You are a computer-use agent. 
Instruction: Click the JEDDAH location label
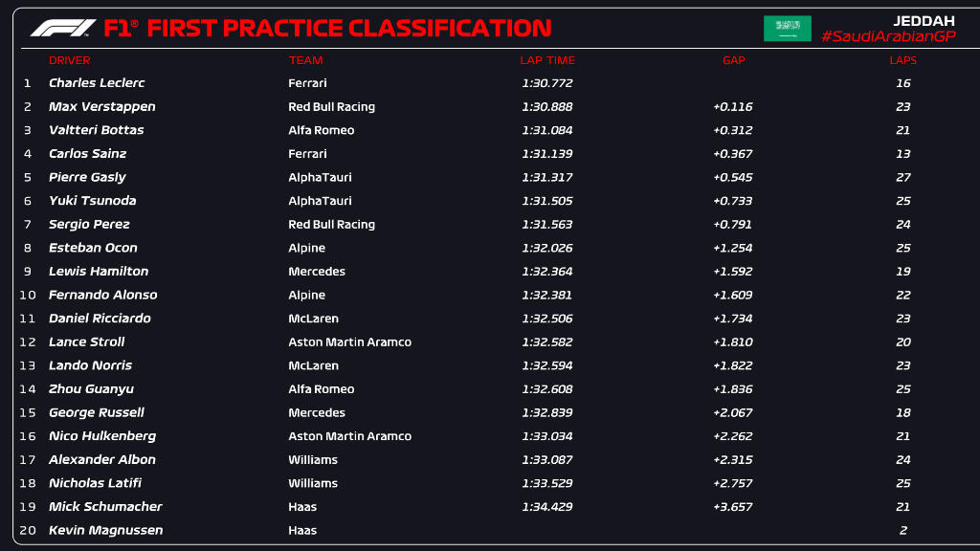point(924,21)
